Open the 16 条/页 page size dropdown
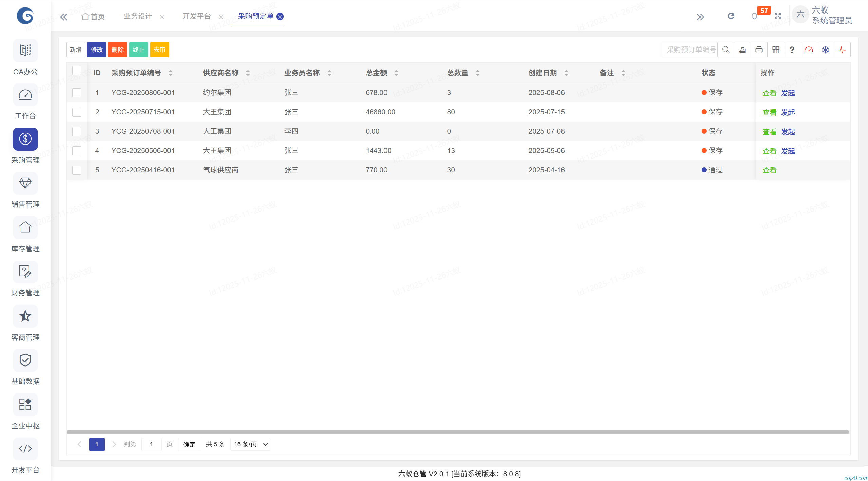Viewport: 868px width, 481px height. pyautogui.click(x=250, y=444)
